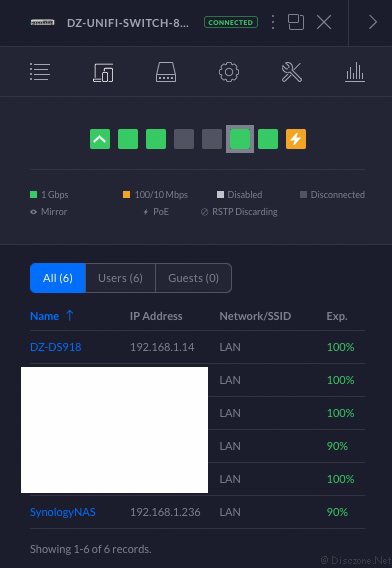Open the switch ports tab icon
This screenshot has height=568, width=392.
pos(166,72)
